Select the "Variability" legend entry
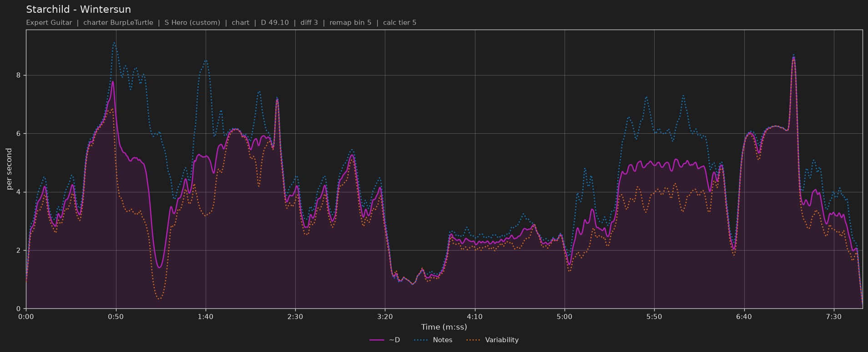This screenshot has height=352, width=868. [x=493, y=340]
